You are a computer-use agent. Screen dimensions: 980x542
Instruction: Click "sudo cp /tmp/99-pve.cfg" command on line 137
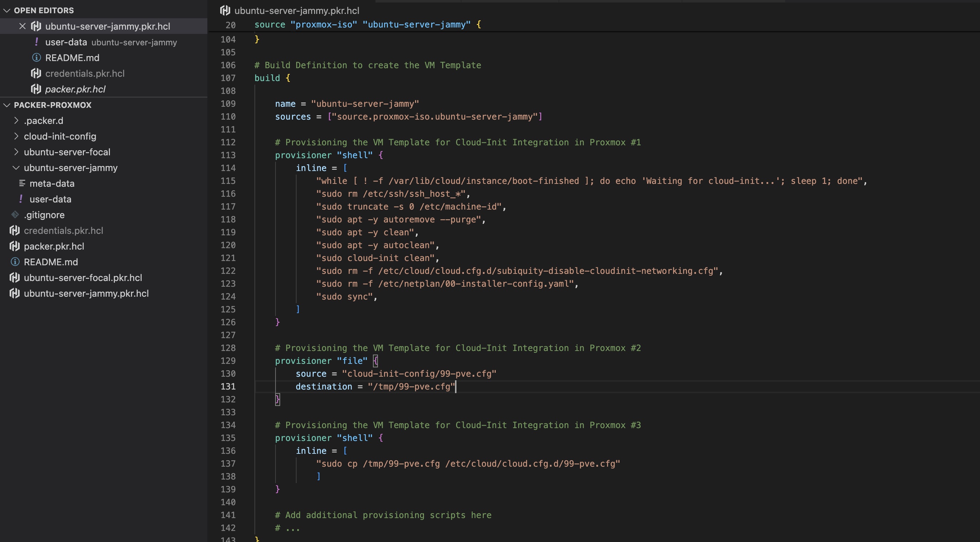pos(468,463)
